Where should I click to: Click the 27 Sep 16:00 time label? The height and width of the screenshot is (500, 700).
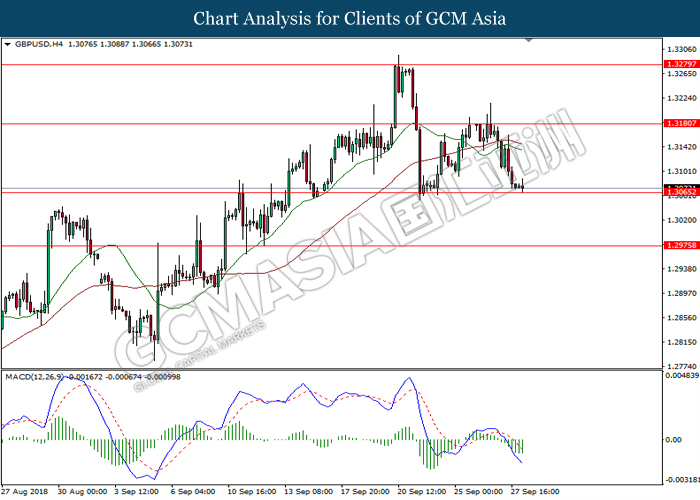535,492
